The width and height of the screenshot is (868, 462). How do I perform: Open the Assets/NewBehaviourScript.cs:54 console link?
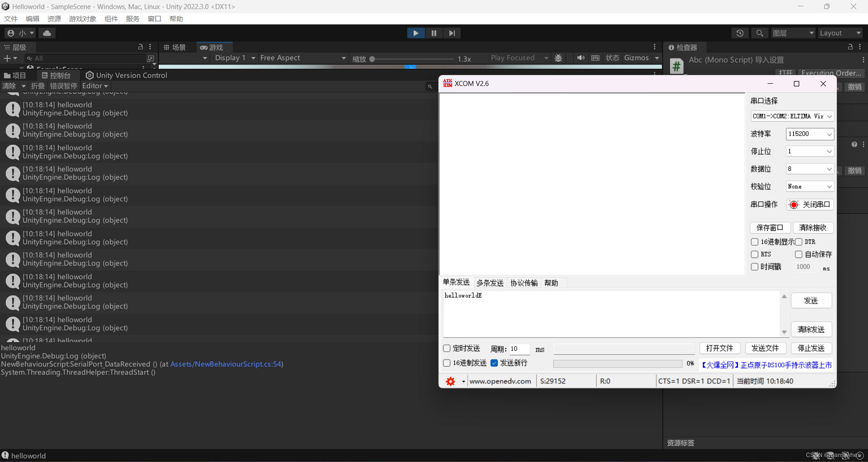click(x=226, y=364)
